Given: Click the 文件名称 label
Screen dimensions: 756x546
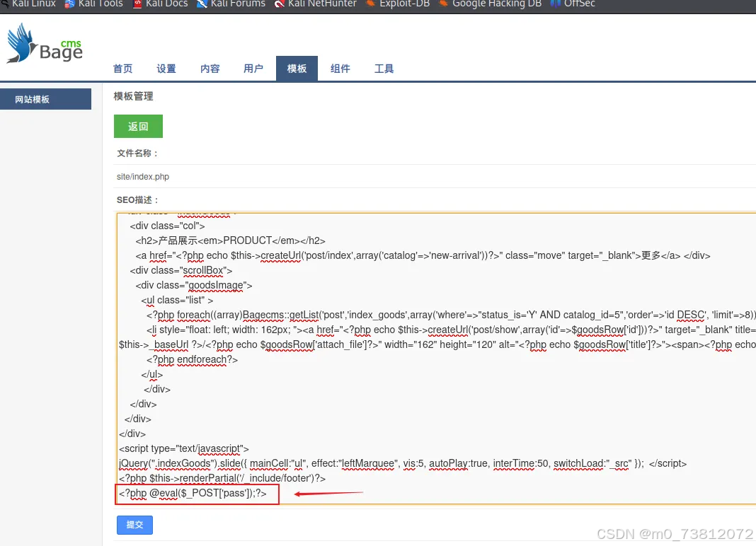Looking at the screenshot, I should (137, 153).
